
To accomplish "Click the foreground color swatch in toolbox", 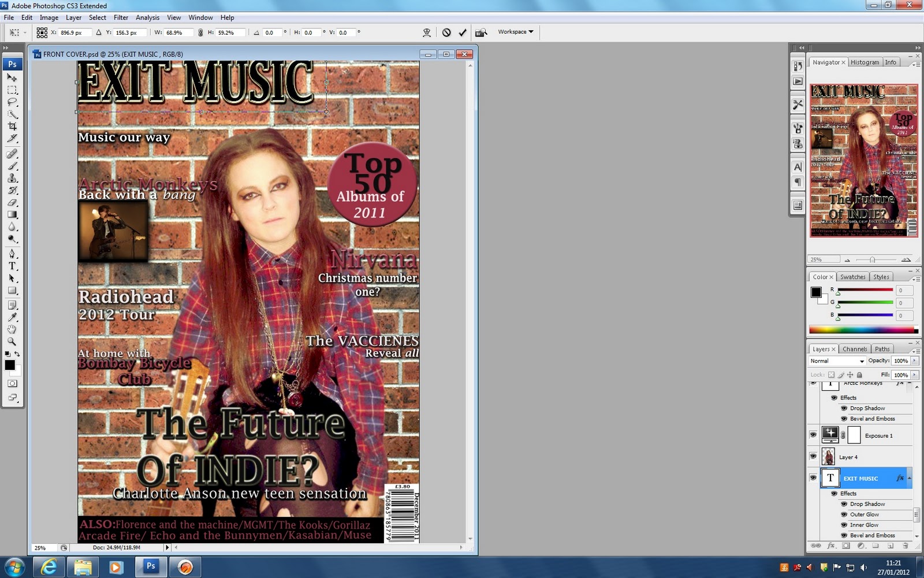I will (x=10, y=365).
